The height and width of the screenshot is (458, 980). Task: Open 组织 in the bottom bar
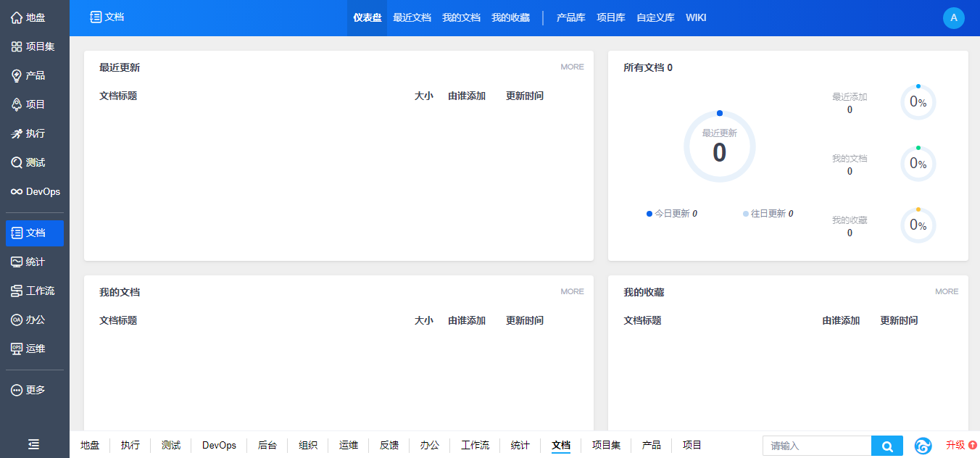308,445
